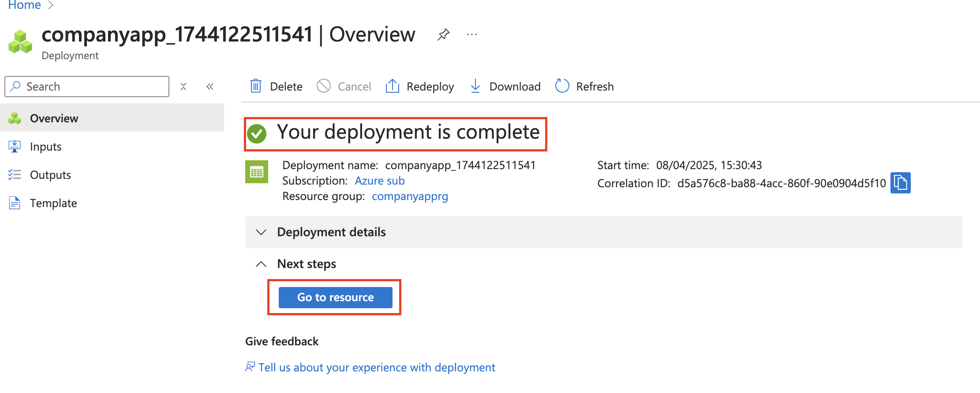Open the deployment experience feedback link
The height and width of the screenshot is (393, 980).
click(377, 367)
